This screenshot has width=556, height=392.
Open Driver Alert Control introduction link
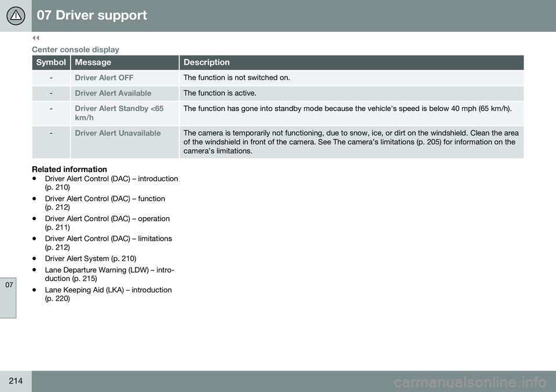(111, 183)
